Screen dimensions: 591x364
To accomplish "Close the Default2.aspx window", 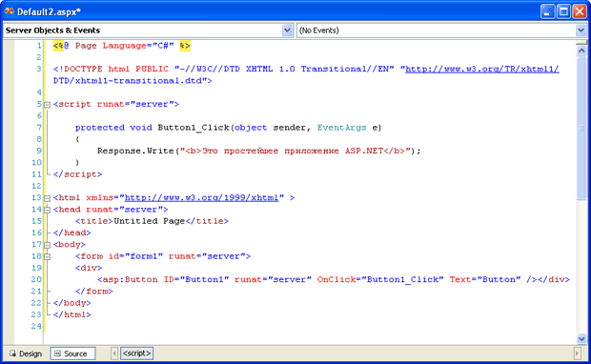I will click(x=580, y=11).
